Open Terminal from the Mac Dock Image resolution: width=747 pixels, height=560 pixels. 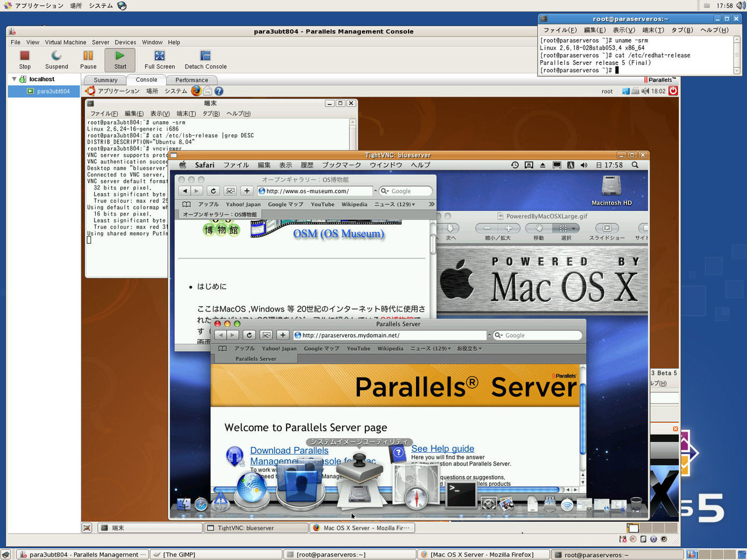click(461, 495)
